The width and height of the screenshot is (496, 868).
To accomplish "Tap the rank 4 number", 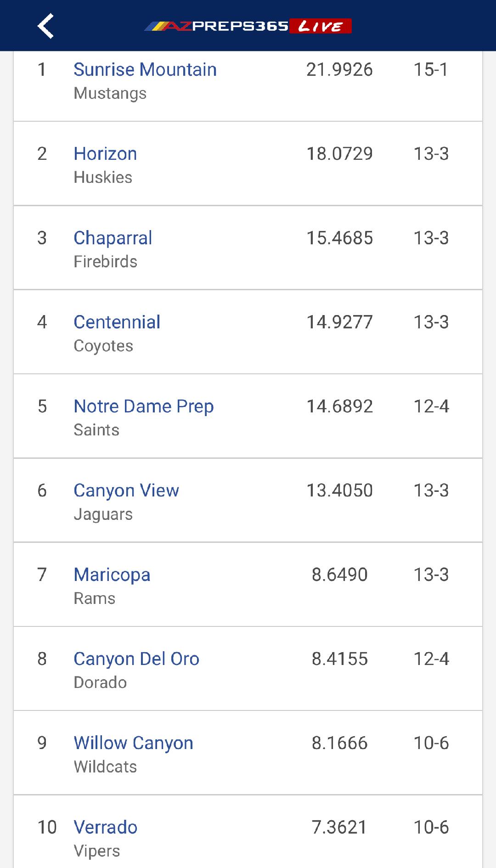I will coord(42,322).
